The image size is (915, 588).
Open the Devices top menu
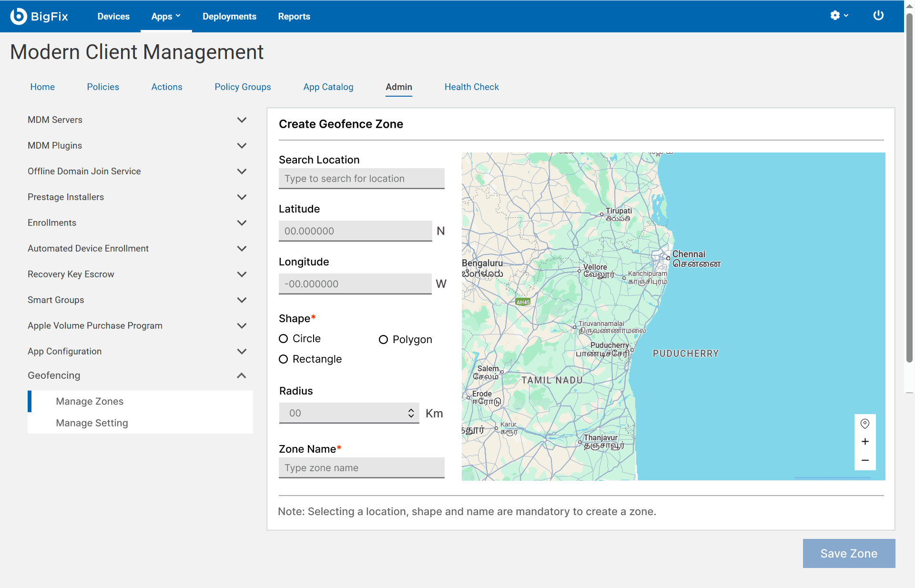coord(113,16)
